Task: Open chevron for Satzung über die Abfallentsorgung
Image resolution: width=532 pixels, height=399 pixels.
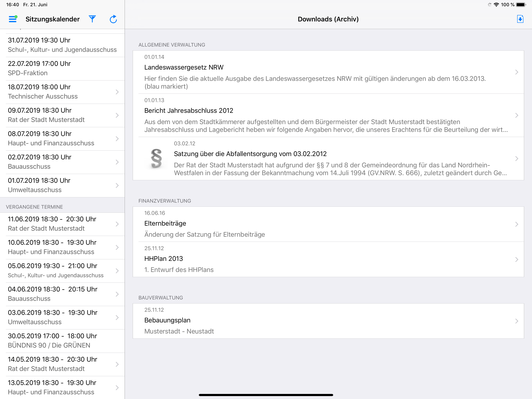Action: 517,158
